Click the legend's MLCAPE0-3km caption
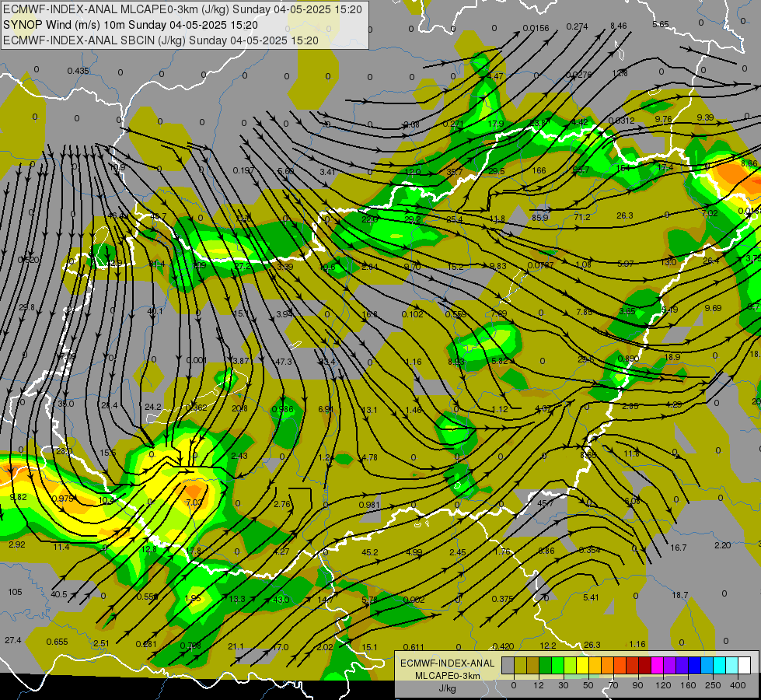The width and height of the screenshot is (761, 700). [447, 676]
